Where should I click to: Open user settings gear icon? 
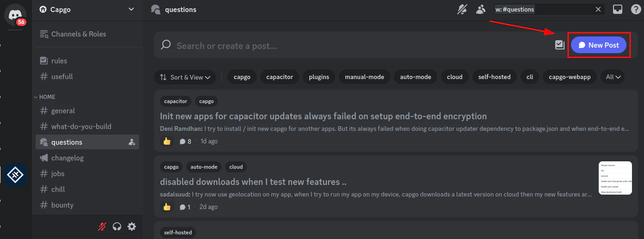coord(132,227)
